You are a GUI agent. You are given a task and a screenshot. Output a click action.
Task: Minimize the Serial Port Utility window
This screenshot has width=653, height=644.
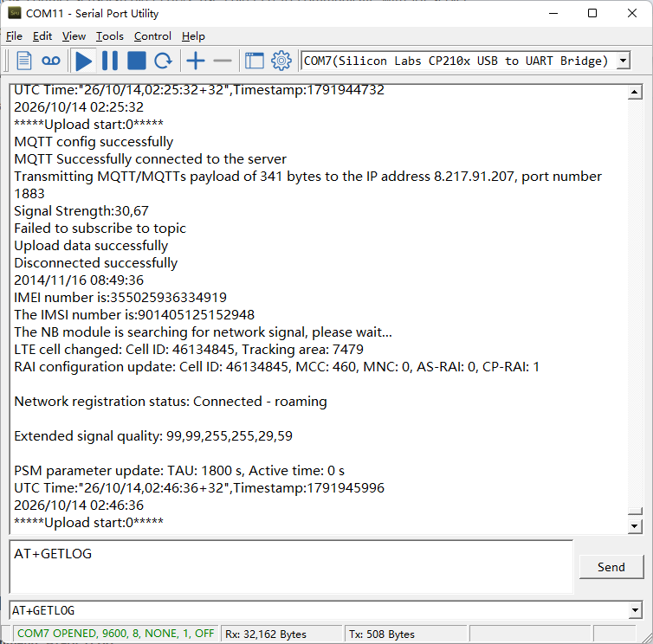[553, 13]
